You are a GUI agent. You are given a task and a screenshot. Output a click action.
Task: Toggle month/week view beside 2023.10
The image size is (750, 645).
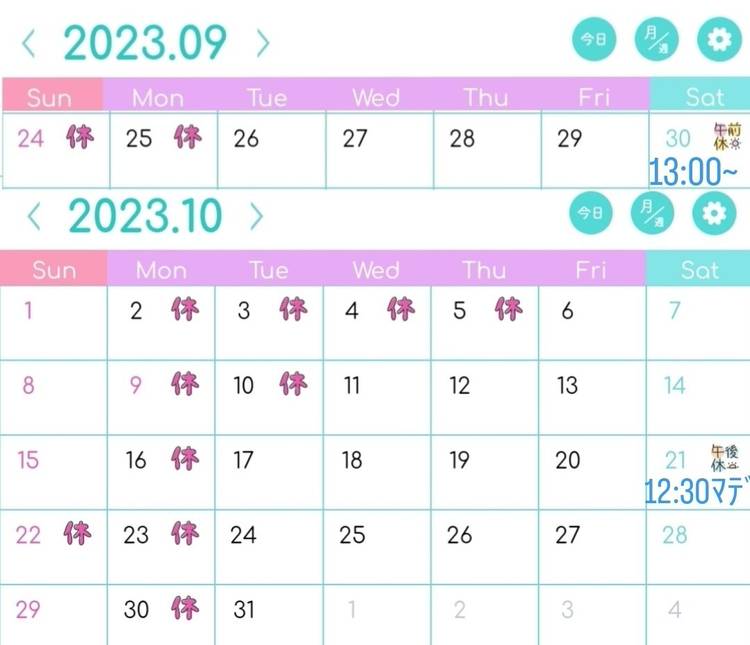[x=653, y=212]
